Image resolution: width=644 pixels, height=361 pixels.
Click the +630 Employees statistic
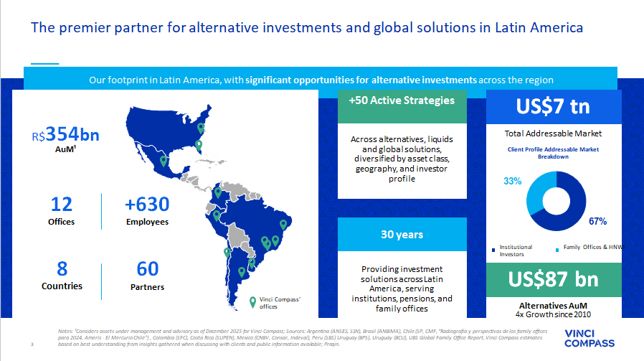point(147,210)
